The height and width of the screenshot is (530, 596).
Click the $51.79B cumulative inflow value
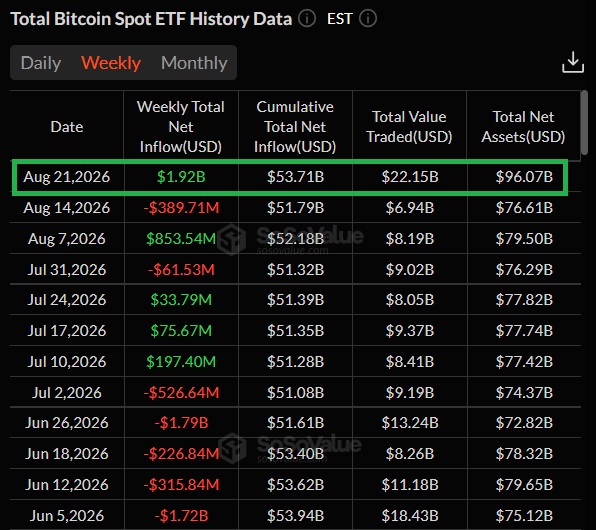295,208
